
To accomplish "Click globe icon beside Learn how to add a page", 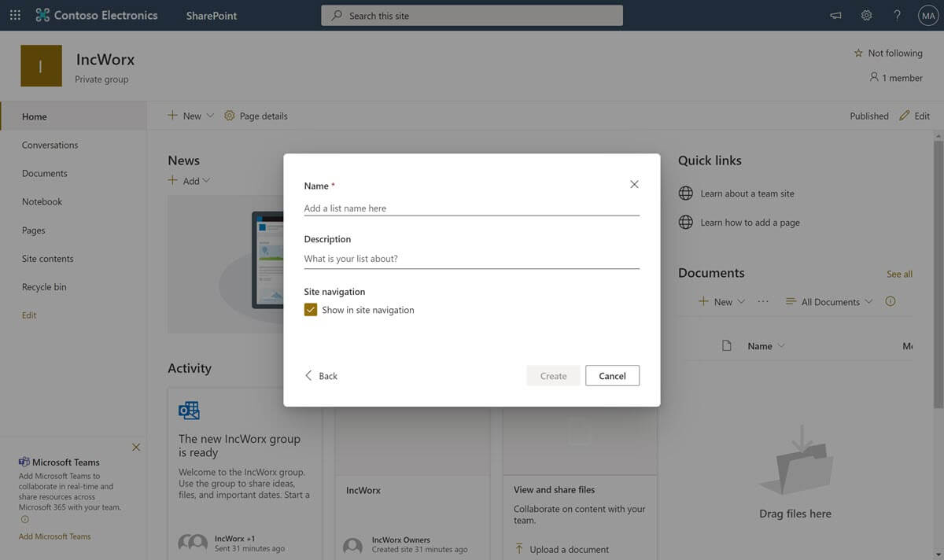I will click(686, 223).
